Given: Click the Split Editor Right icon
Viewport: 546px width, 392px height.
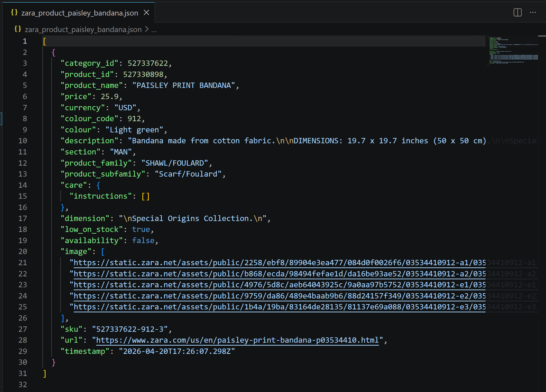Looking at the screenshot, I should pos(518,12).
